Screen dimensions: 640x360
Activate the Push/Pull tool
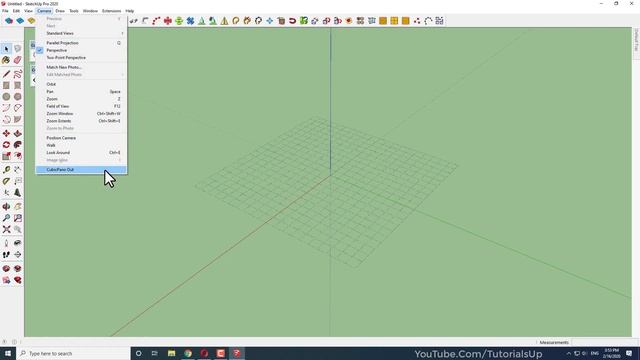coord(18,133)
